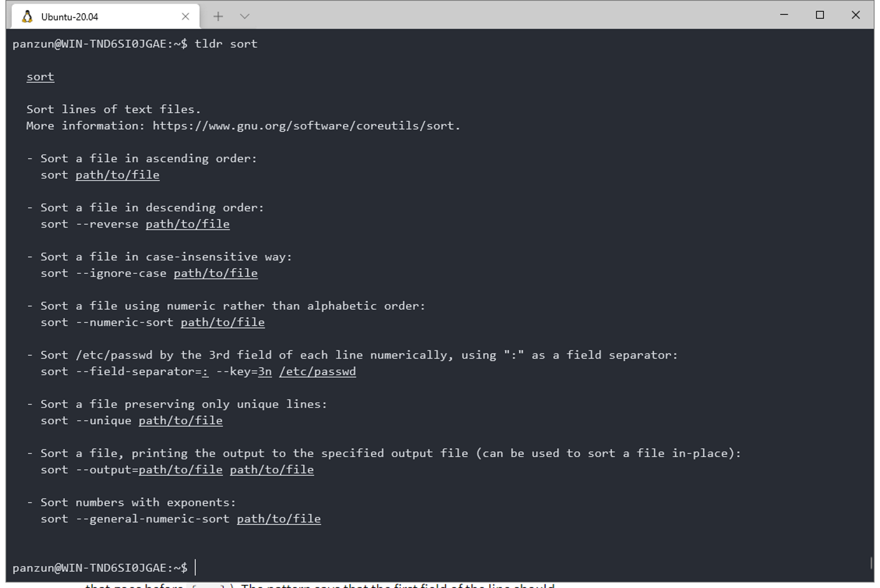Screen dimensions: 880x588
Task: Expand the new tab profile dropdown
Action: (244, 16)
